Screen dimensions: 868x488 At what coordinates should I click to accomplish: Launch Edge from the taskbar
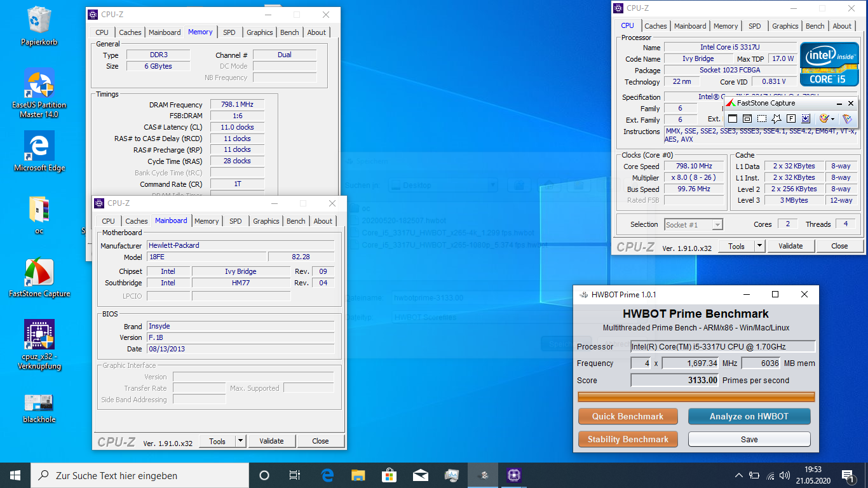(327, 475)
